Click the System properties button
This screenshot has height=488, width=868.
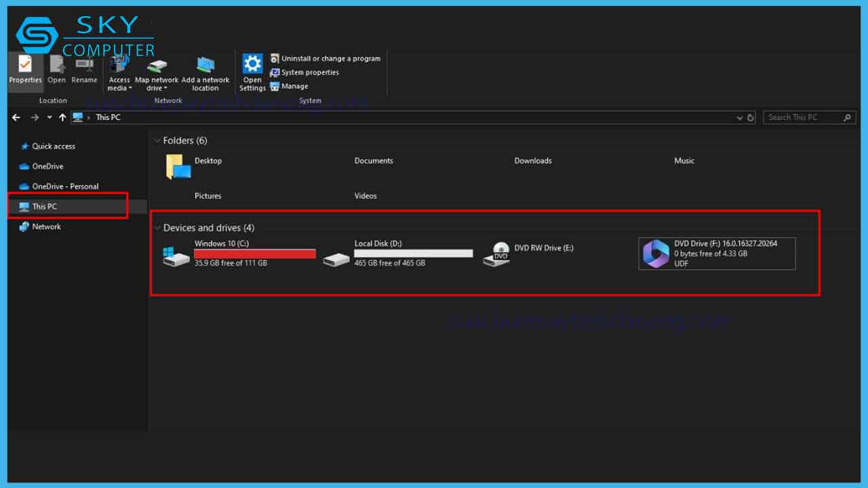coord(310,73)
